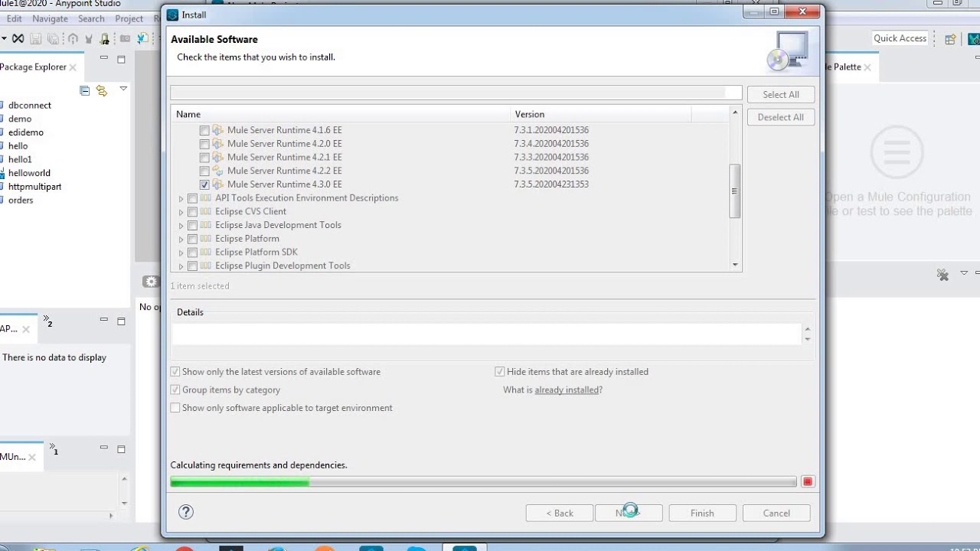Viewport: 980px width, 551px height.
Task: Expand Eclipse Java Development Tools node
Action: tap(181, 226)
